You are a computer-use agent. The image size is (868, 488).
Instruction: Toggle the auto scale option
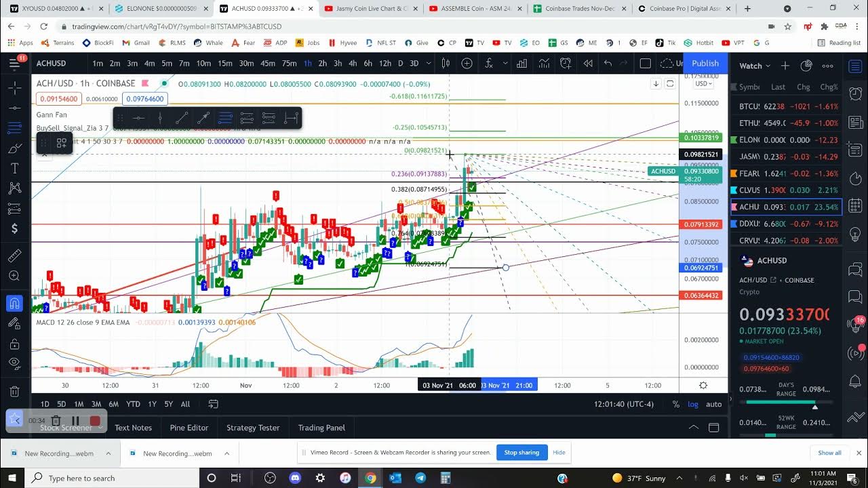(713, 404)
